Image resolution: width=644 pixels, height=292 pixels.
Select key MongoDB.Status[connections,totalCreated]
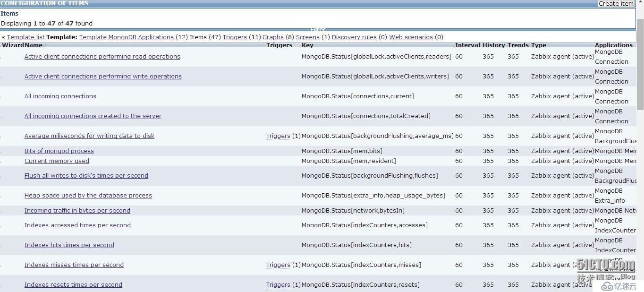[366, 116]
